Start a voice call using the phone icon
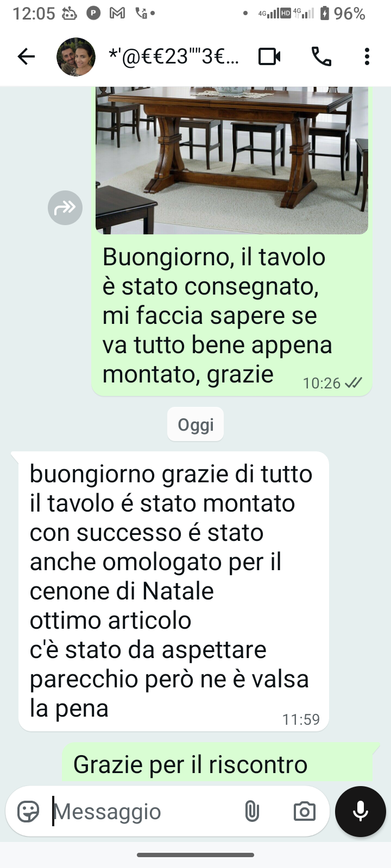391x868 pixels. pyautogui.click(x=321, y=56)
